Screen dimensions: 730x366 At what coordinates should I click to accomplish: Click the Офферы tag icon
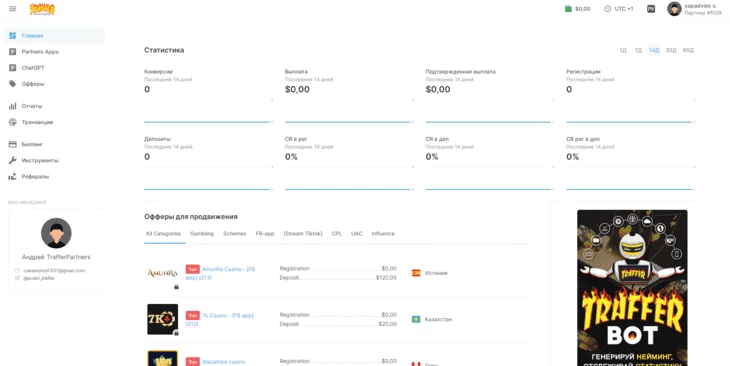(x=13, y=84)
